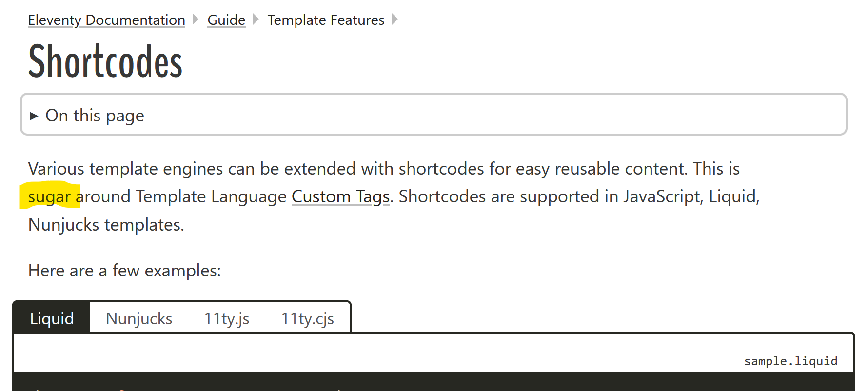The image size is (868, 391).
Task: Switch to the Nunjucks code tab
Action: click(139, 318)
